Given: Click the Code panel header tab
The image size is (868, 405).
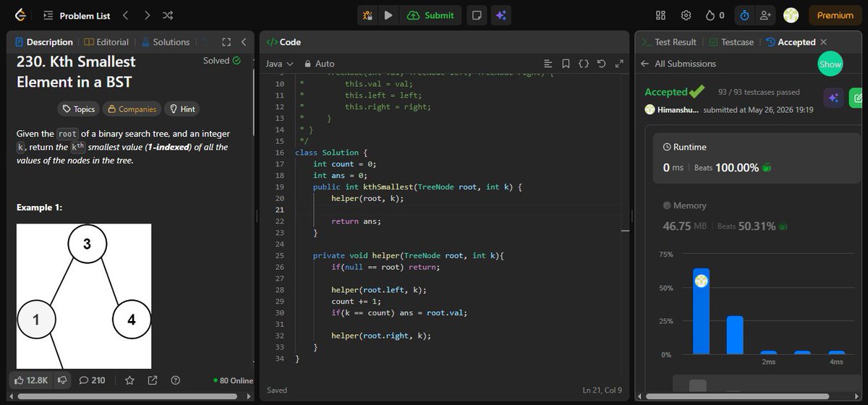Looking at the screenshot, I should point(284,42).
